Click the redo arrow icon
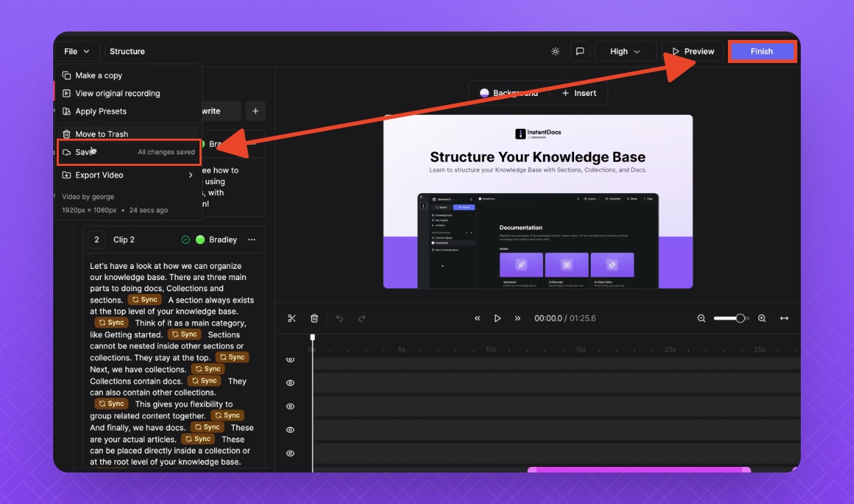The width and height of the screenshot is (854, 504). (362, 318)
